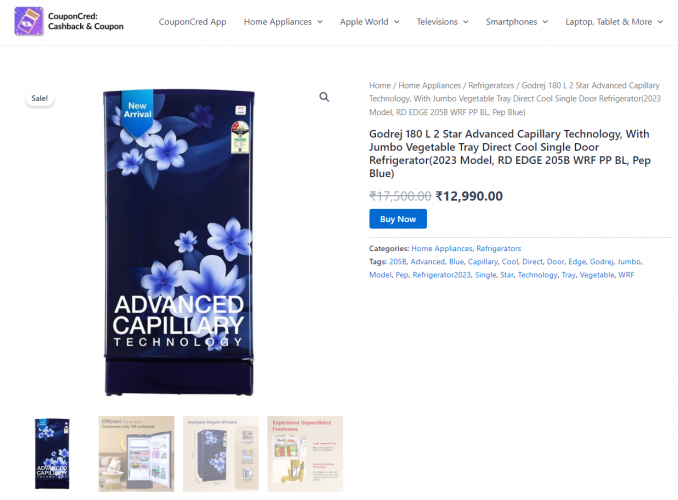Open Refrigerators breadcrumb link
This screenshot has width=678, height=500.
[491, 86]
